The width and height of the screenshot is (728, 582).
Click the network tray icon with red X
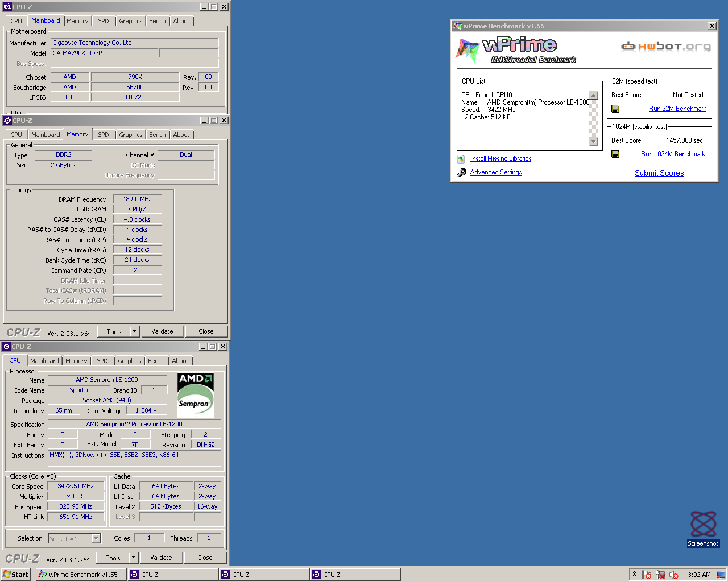[x=660, y=575]
